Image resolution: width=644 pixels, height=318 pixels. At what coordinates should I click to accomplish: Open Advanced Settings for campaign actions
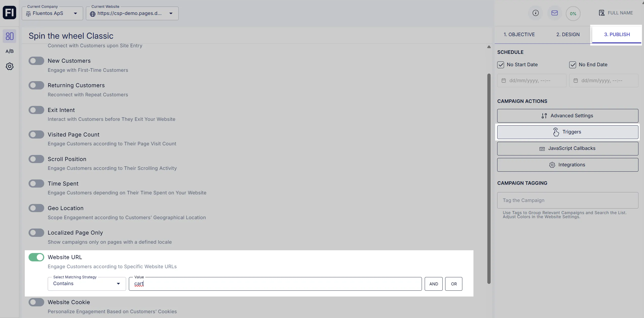click(567, 116)
